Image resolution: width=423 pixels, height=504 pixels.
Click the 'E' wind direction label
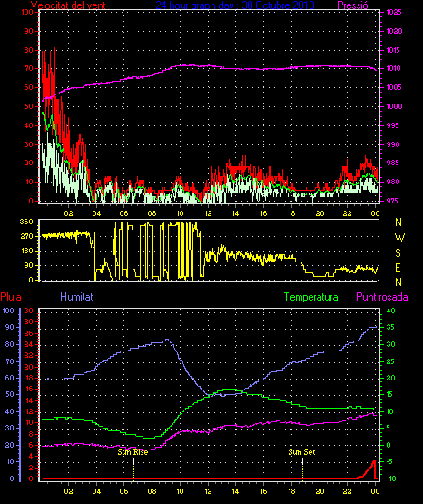398,267
